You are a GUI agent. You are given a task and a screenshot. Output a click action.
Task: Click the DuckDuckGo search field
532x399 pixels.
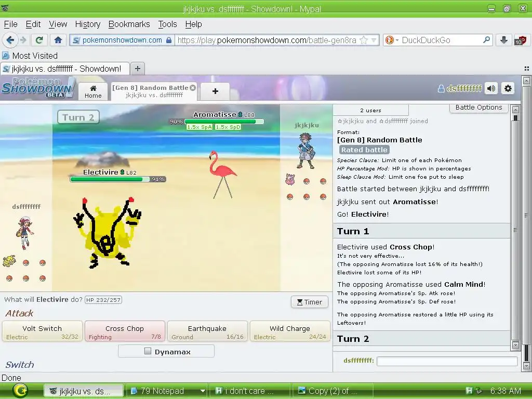click(441, 40)
